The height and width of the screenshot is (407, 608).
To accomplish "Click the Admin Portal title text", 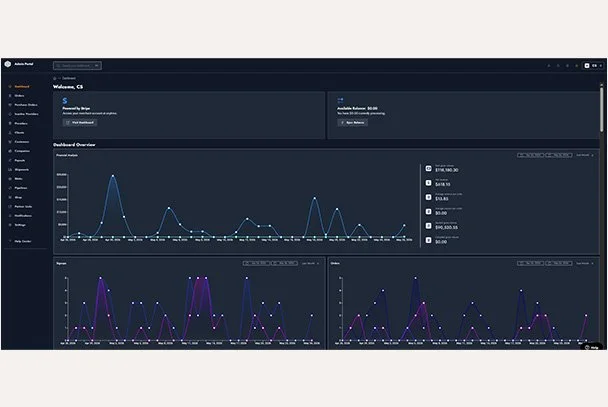I will [x=24, y=64].
